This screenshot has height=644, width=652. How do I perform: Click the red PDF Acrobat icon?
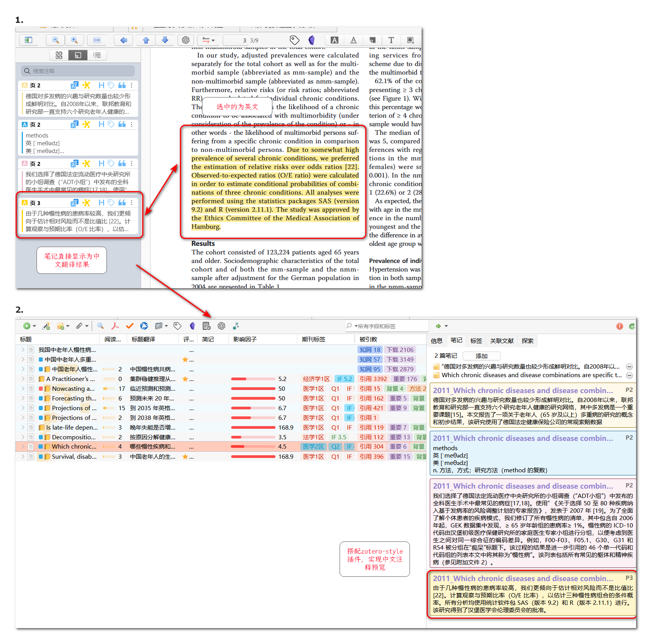click(x=115, y=326)
